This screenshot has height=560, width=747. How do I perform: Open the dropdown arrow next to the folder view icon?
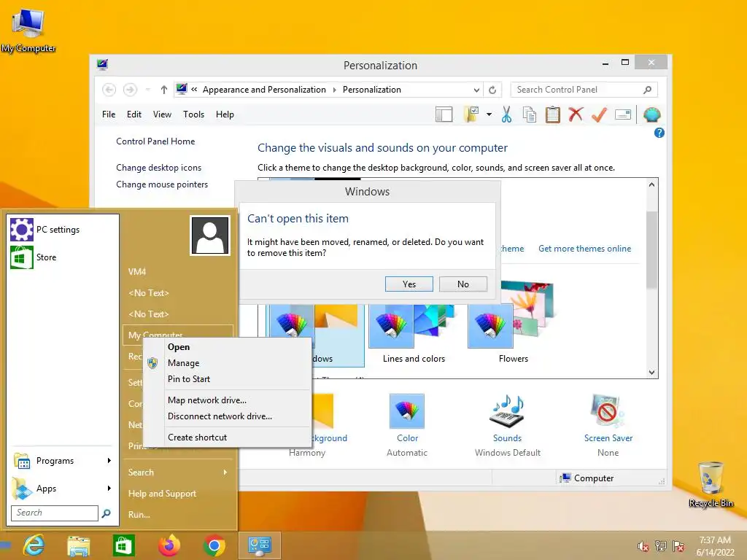[x=489, y=114]
